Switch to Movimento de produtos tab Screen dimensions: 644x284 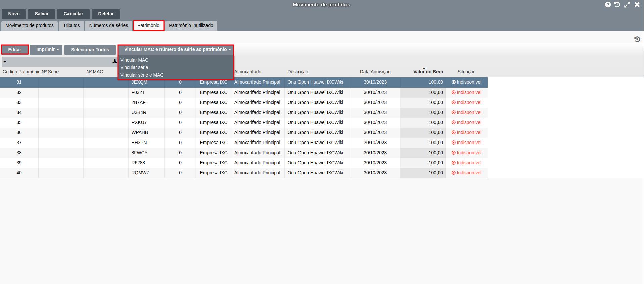point(30,25)
